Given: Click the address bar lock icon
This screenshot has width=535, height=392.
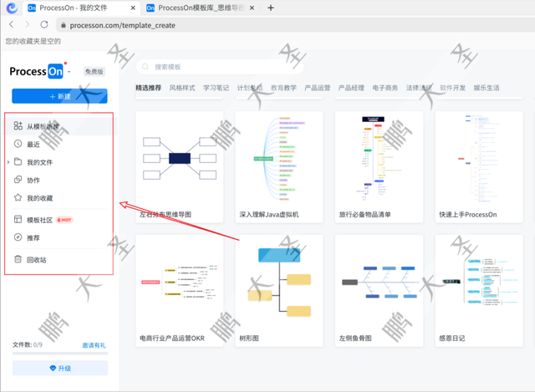Looking at the screenshot, I should click(64, 25).
